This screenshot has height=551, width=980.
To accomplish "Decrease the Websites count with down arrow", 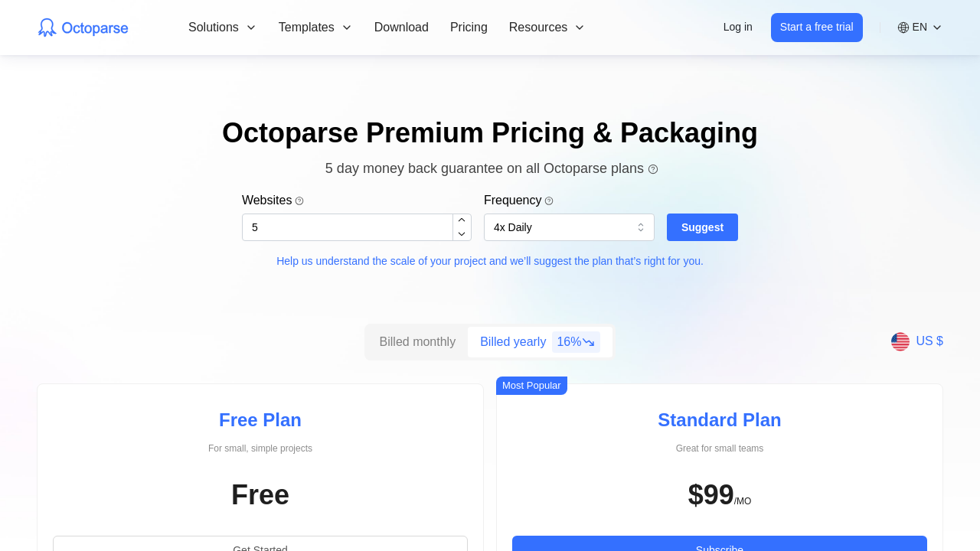I will click(x=462, y=234).
